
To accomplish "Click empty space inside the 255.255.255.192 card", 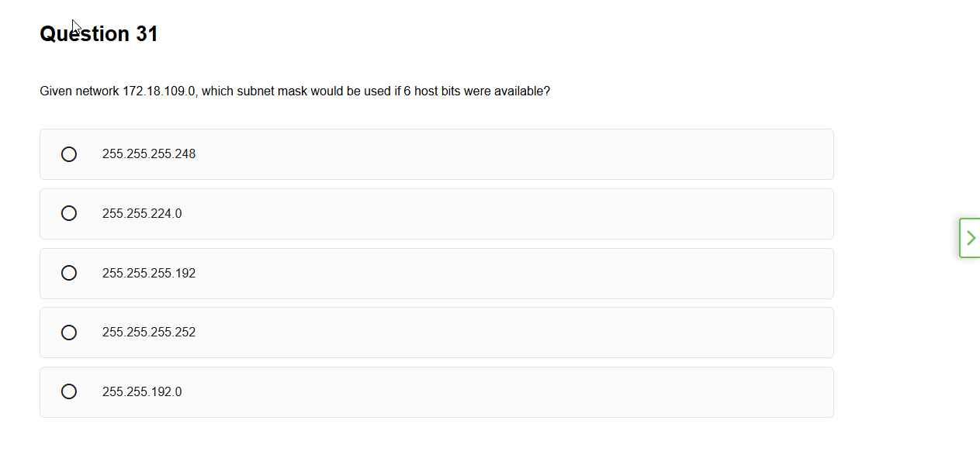I will (x=504, y=273).
